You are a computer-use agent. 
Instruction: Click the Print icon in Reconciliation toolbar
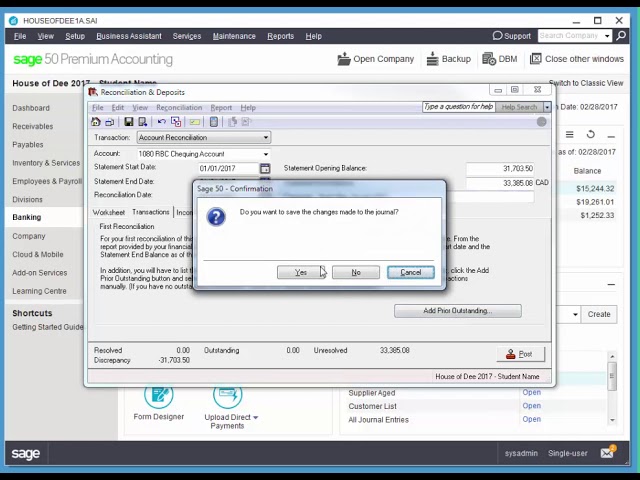coord(109,122)
